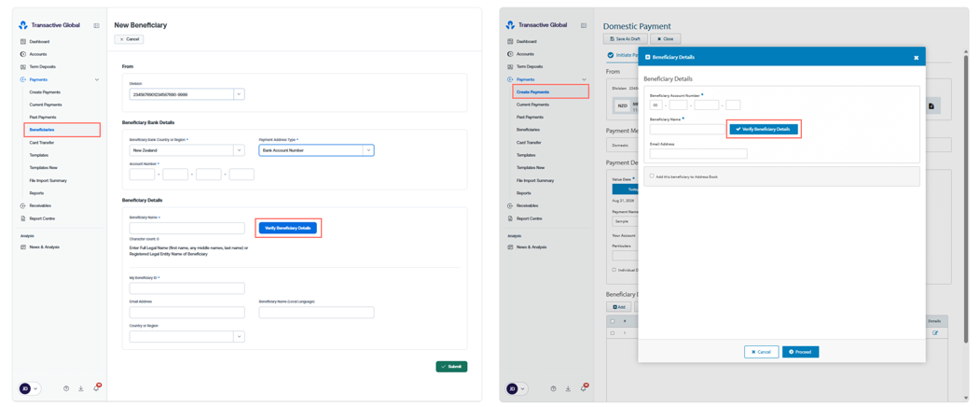Click Transactive Global logo on New Beneficiary screen
The height and width of the screenshot is (407, 980).
[x=23, y=25]
